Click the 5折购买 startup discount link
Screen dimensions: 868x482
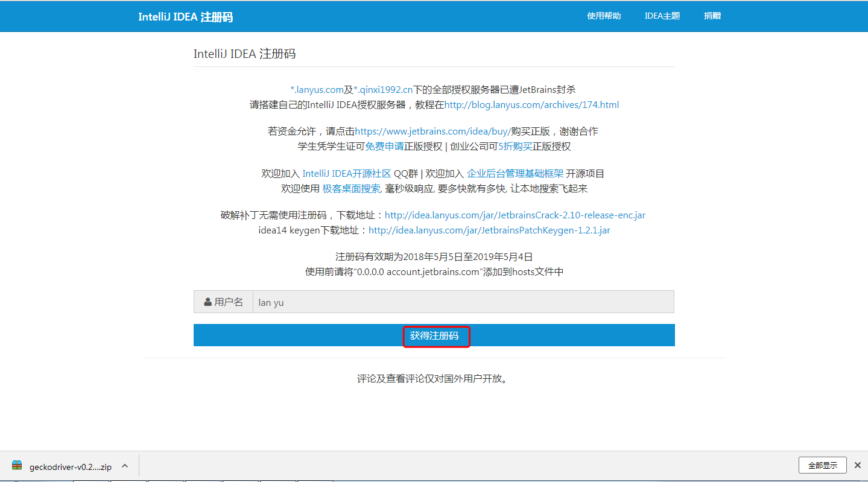pyautogui.click(x=515, y=146)
